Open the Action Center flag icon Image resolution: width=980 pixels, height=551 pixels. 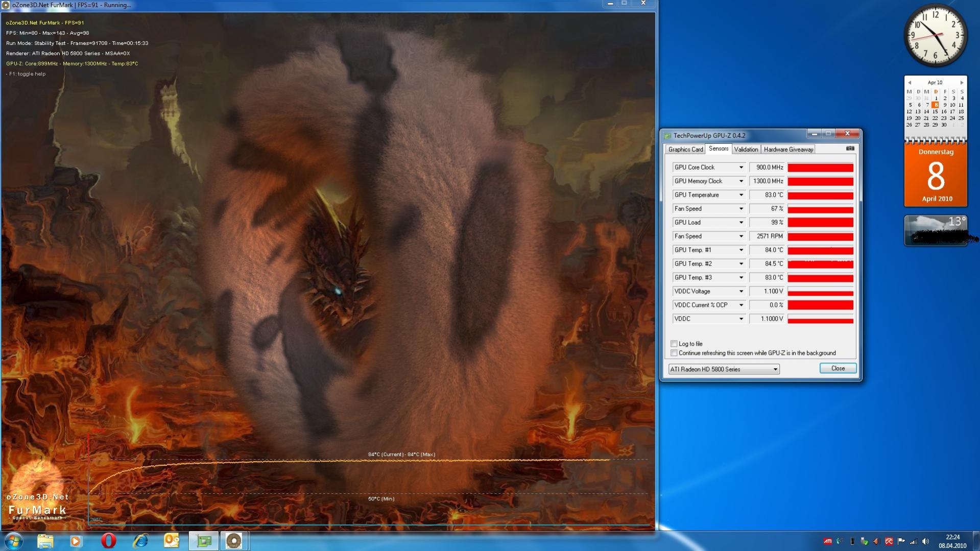coord(901,541)
